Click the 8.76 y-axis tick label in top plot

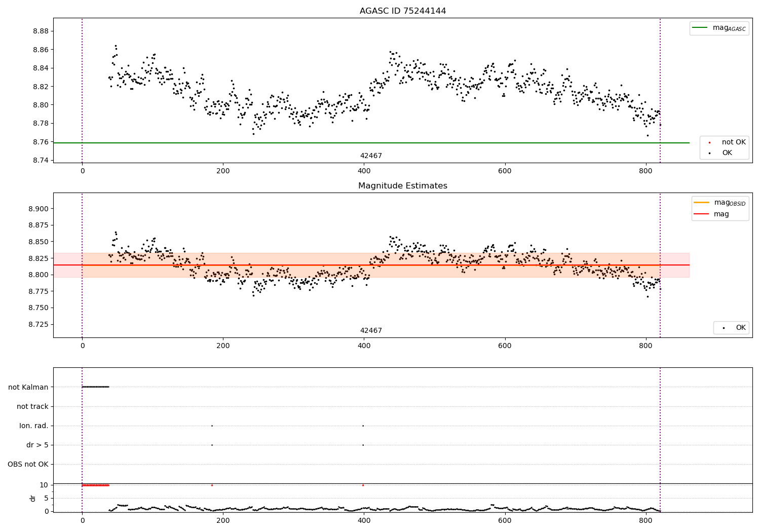pyautogui.click(x=40, y=142)
